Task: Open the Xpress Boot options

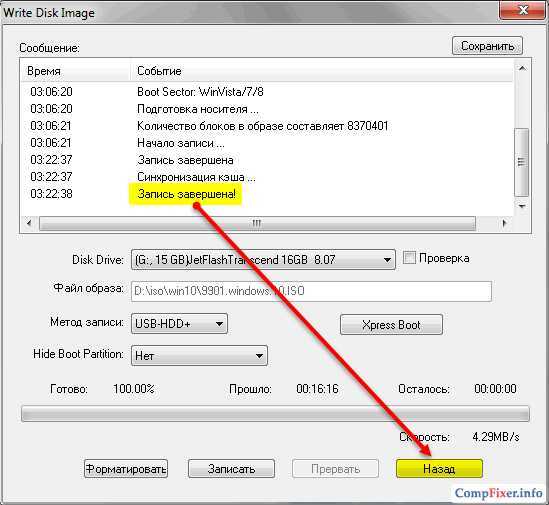Action: [391, 325]
